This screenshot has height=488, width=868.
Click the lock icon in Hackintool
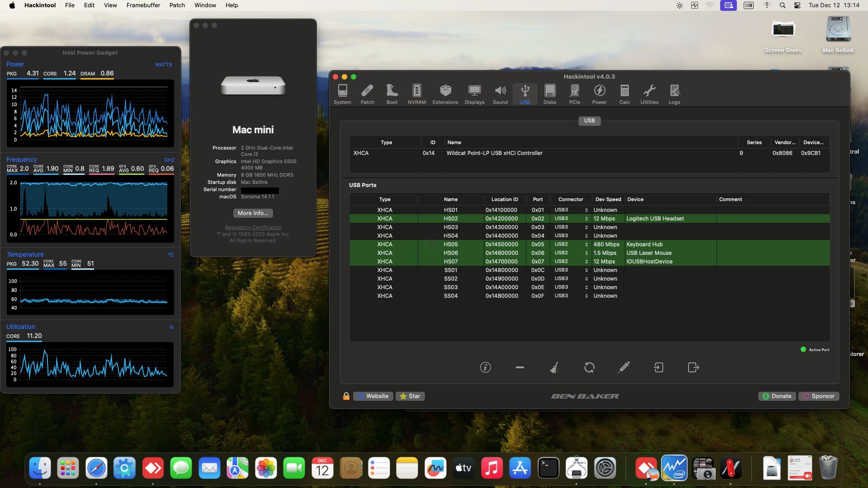point(346,396)
